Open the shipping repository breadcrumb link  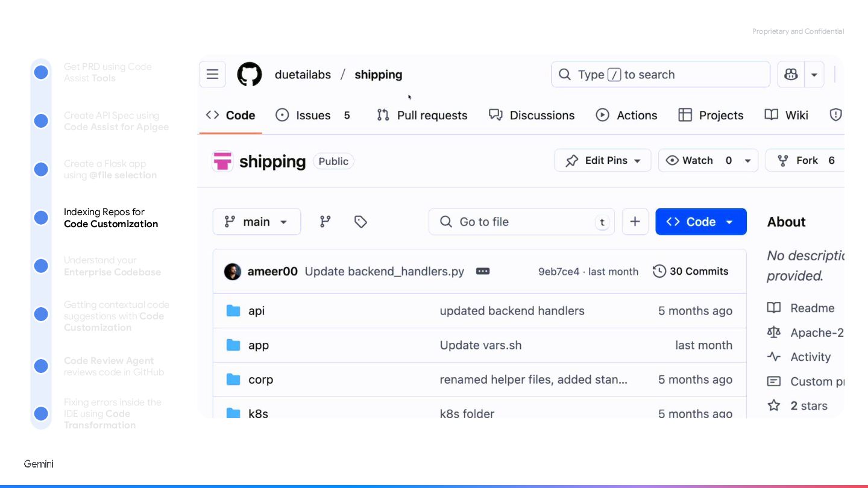[x=378, y=75]
